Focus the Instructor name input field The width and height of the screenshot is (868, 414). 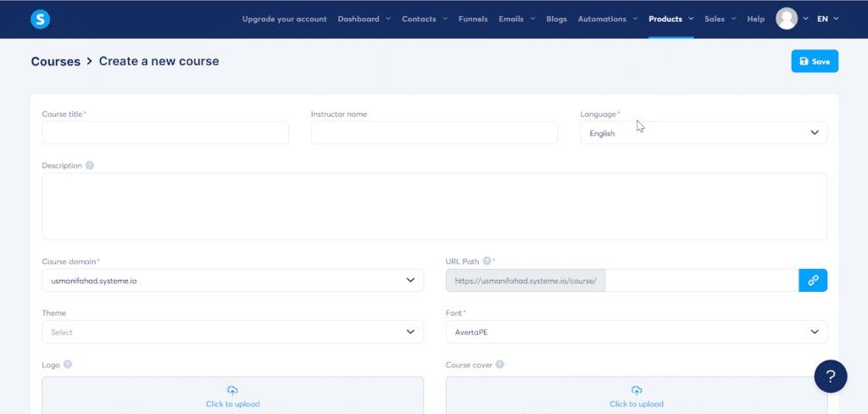click(x=434, y=133)
